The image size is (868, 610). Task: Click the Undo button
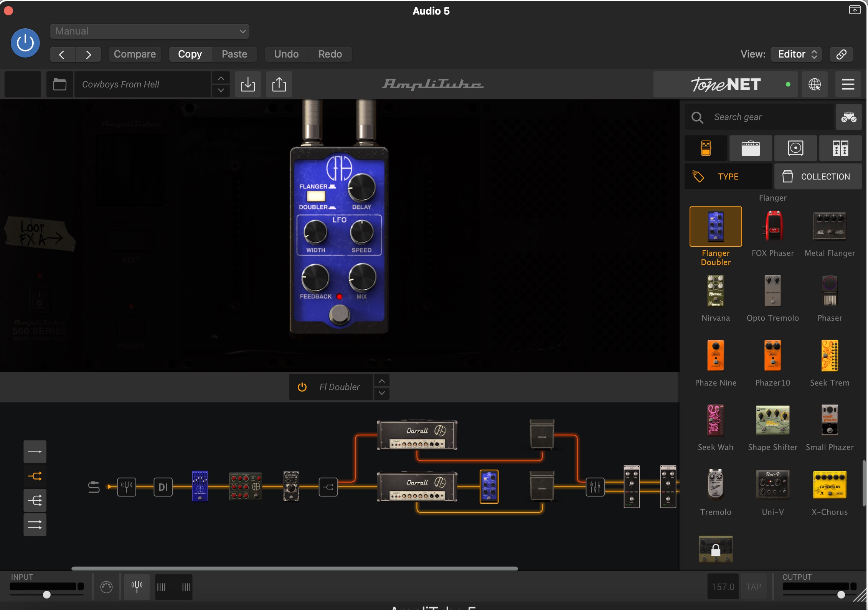point(286,54)
